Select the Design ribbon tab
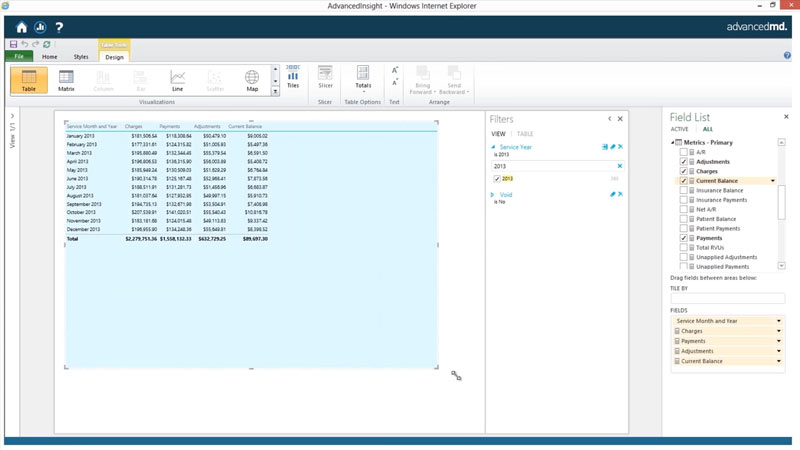 click(114, 57)
